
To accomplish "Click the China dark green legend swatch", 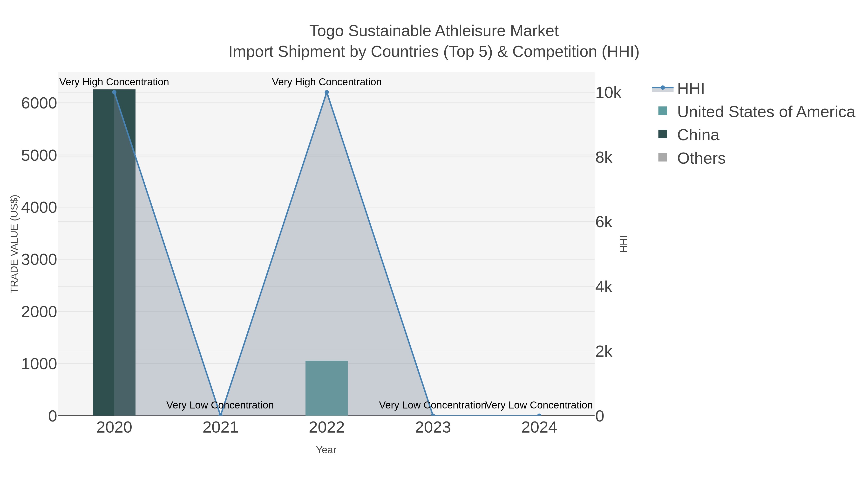I will (663, 134).
